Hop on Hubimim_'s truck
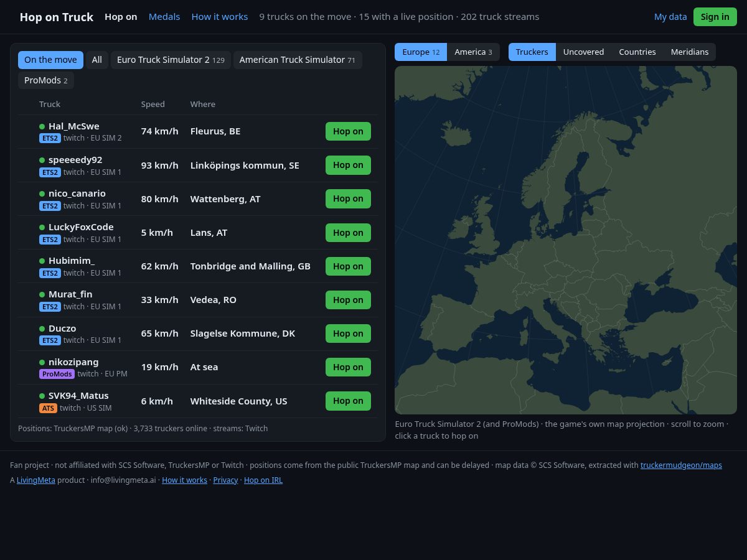 (348, 266)
